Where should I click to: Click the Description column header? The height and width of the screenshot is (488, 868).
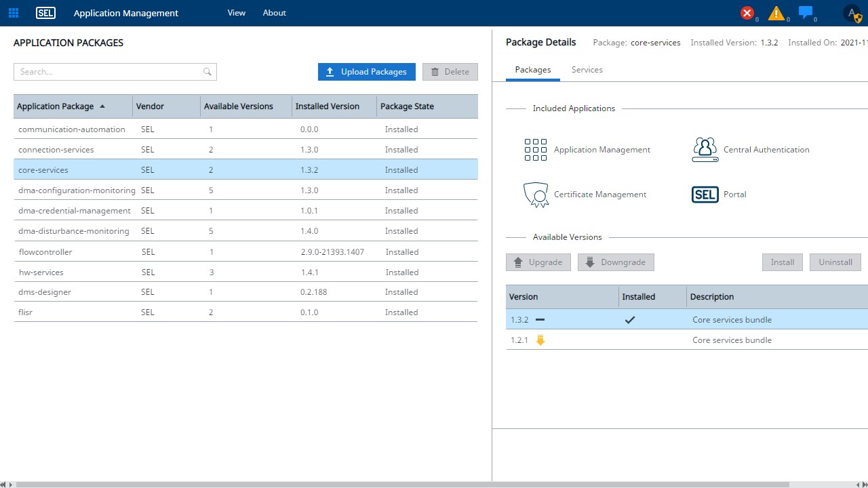(x=777, y=297)
